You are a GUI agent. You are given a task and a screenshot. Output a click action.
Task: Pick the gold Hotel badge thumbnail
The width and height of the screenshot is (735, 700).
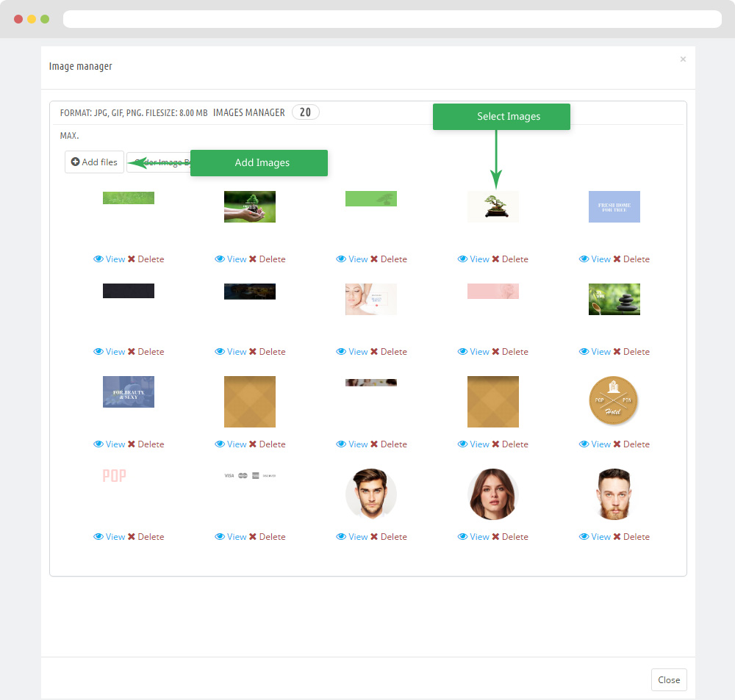614,401
